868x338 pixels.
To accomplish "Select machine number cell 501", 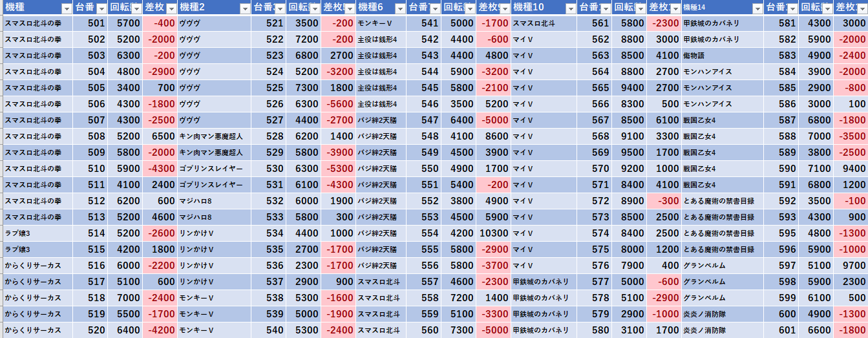I will coord(90,23).
